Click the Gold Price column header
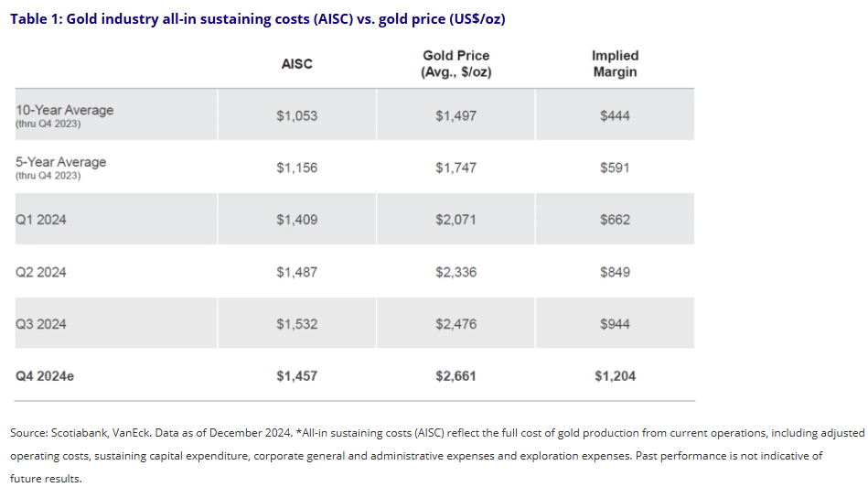Viewport: 868px width, 487px height. 456,63
